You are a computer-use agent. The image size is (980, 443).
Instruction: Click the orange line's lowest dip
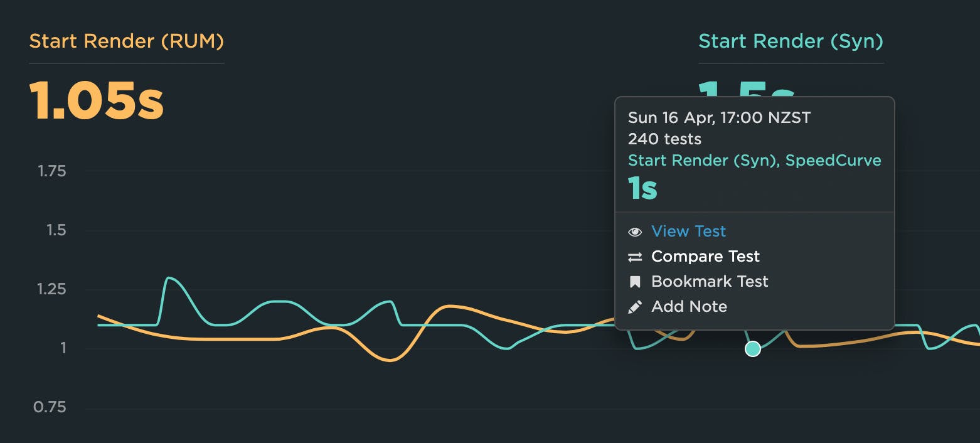point(390,360)
